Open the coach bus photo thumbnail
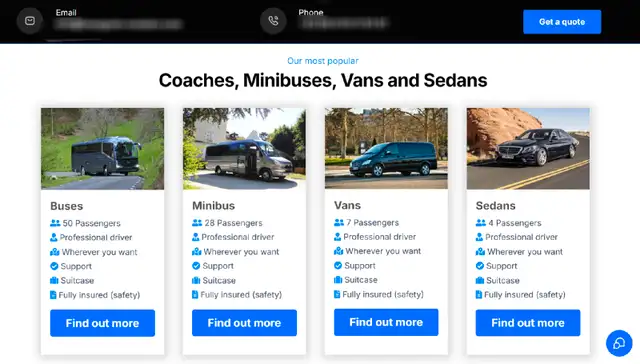 [102, 149]
